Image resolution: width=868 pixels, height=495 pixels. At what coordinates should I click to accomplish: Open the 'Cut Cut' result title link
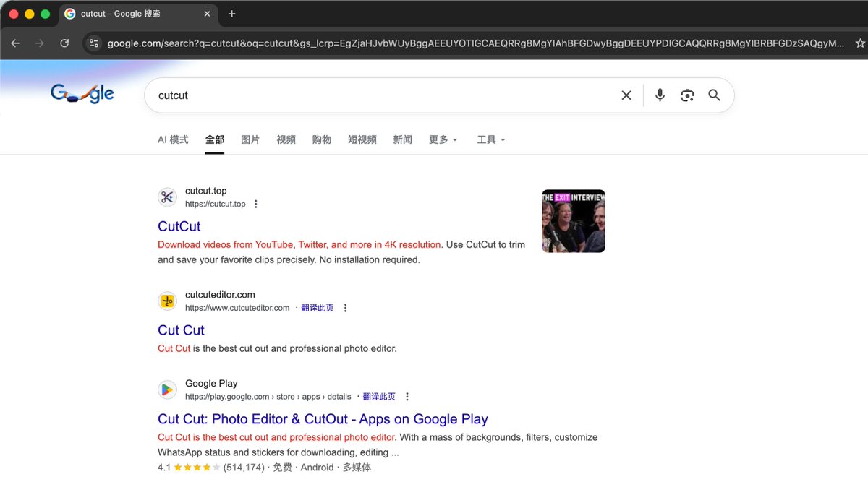181,330
